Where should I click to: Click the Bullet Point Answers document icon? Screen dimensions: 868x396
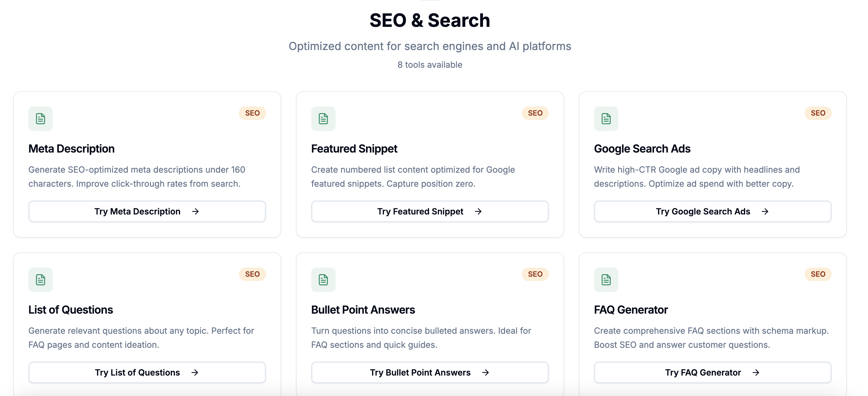323,280
